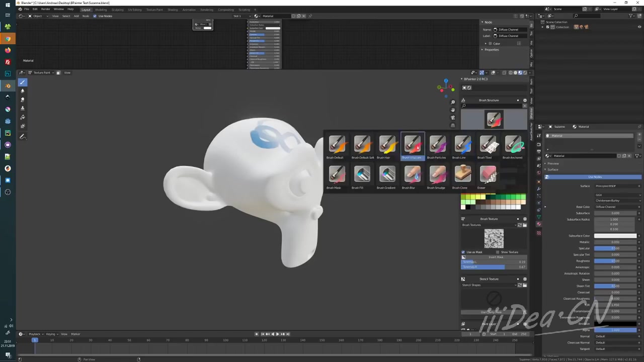Pin the node editor material
The image size is (644, 362).
(x=310, y=16)
